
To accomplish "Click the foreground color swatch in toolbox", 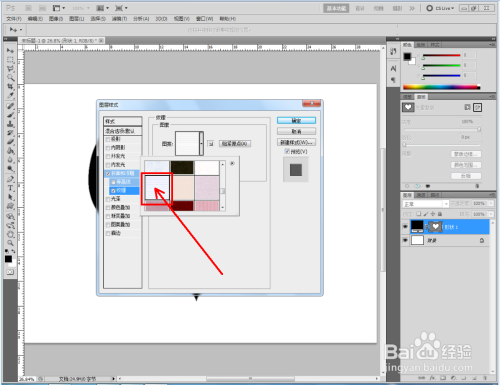I will click(x=8, y=259).
